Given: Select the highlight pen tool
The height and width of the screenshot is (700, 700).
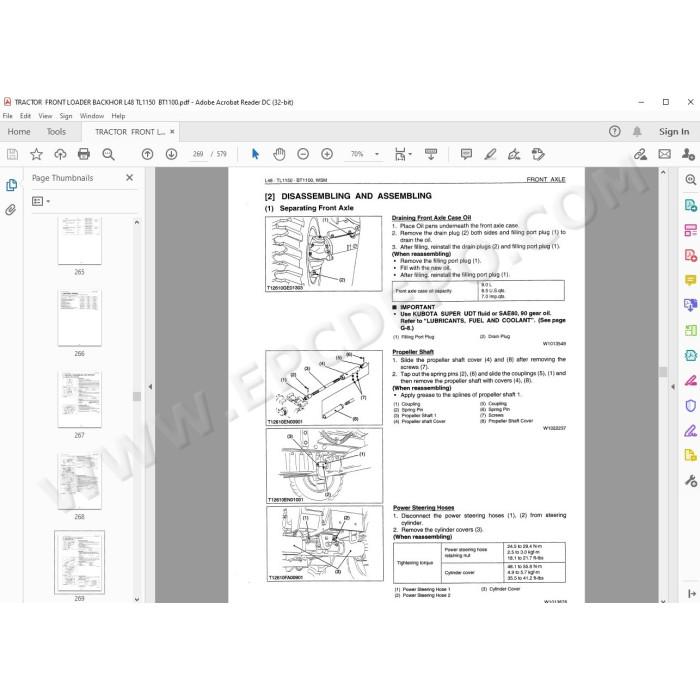Looking at the screenshot, I should [x=490, y=154].
